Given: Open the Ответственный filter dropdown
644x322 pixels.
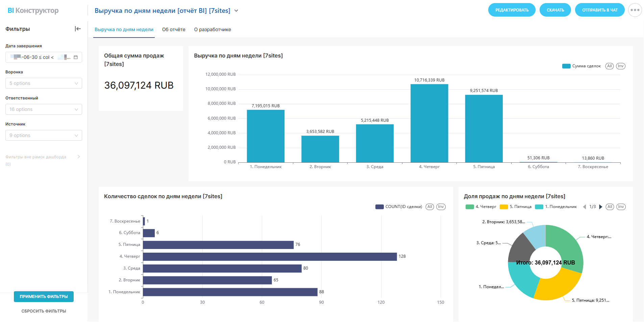Looking at the screenshot, I should (44, 110).
